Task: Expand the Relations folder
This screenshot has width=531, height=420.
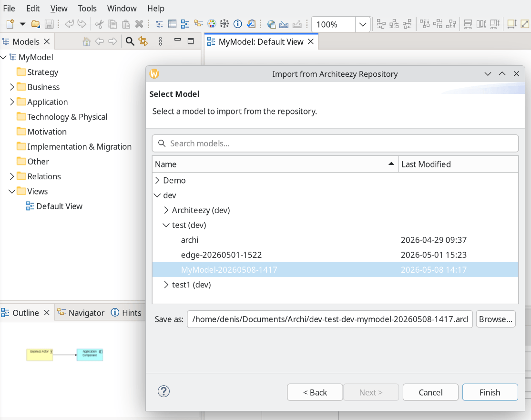Action: point(12,176)
